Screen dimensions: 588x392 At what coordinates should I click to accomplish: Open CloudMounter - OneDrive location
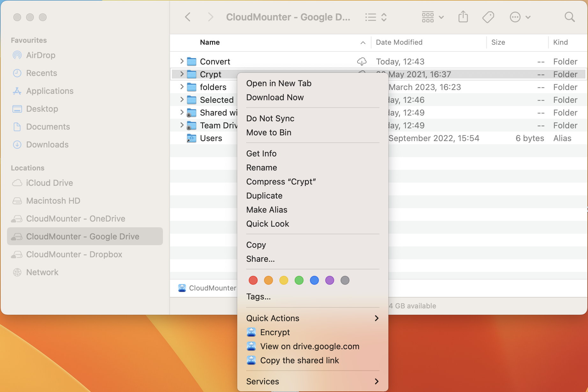(x=85, y=219)
